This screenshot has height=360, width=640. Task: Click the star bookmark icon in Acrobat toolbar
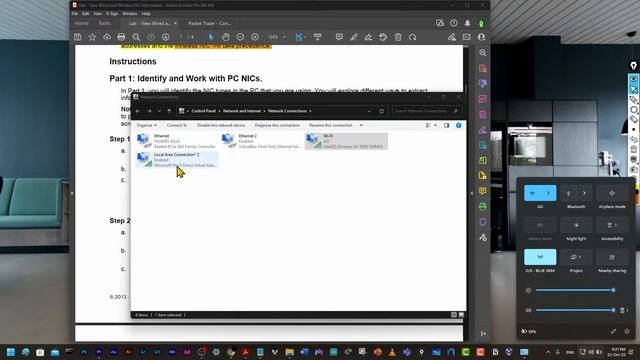pos(92,37)
